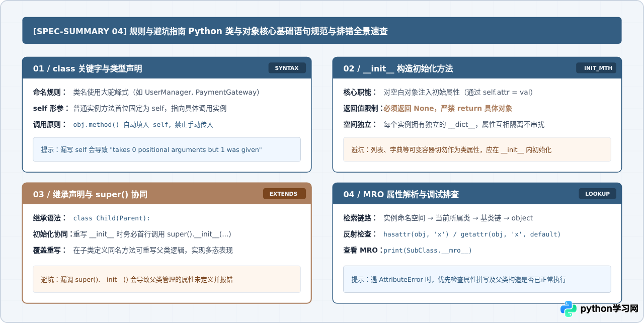Click the '查看 MRO：' label
The height and width of the screenshot is (323, 644).
pos(363,250)
